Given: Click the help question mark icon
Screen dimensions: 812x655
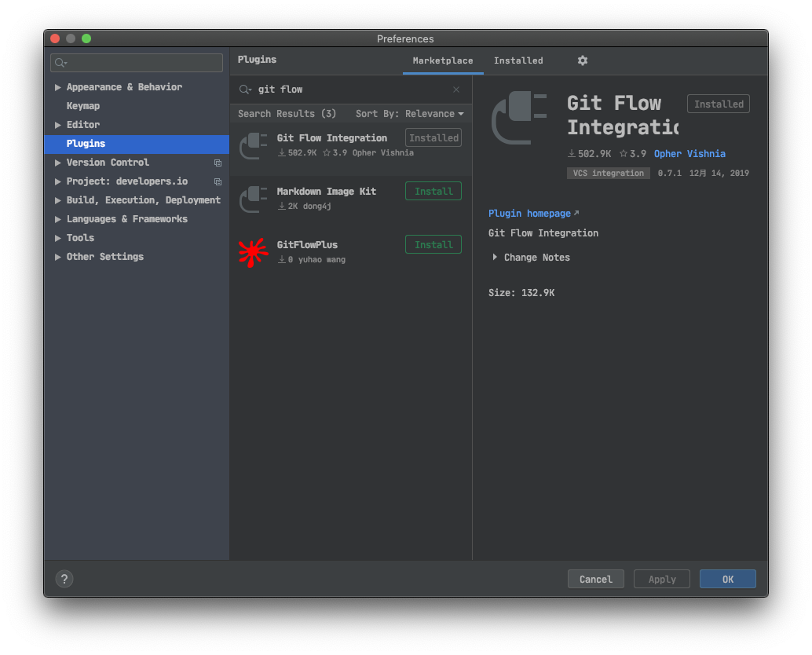Looking at the screenshot, I should coord(64,579).
